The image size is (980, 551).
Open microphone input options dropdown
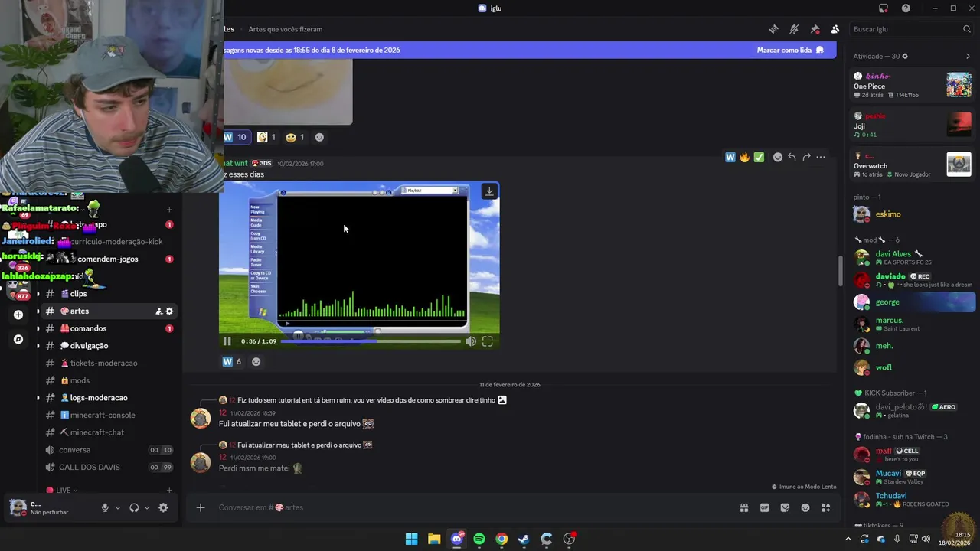[117, 507]
